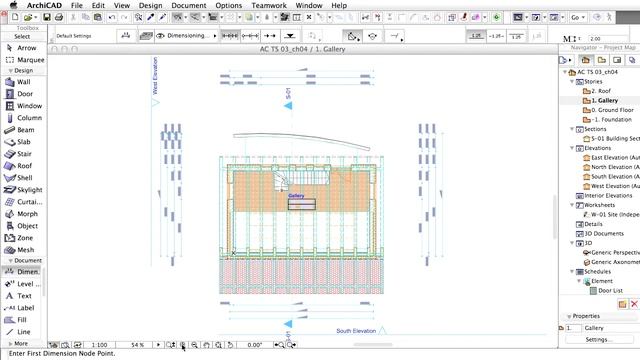Open the 2. Roof story
This screenshot has height=360, width=640.
[597, 91]
